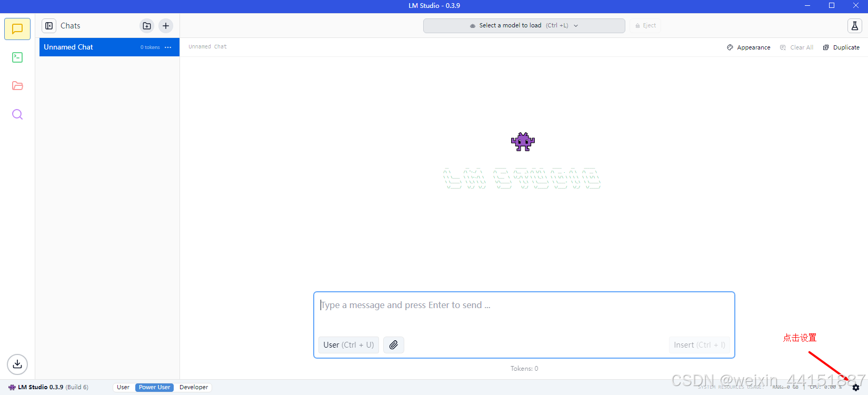
Task: Collapse the Chats sidebar panel icon
Action: click(49, 26)
